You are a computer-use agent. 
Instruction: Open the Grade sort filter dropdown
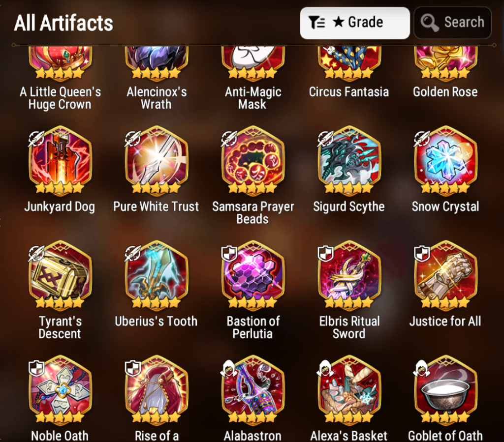[354, 23]
